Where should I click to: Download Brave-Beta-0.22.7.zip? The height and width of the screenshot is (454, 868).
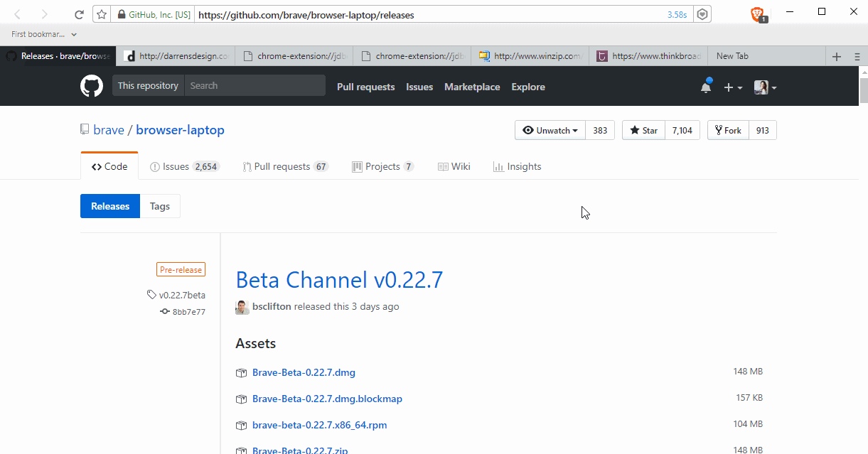click(x=300, y=450)
